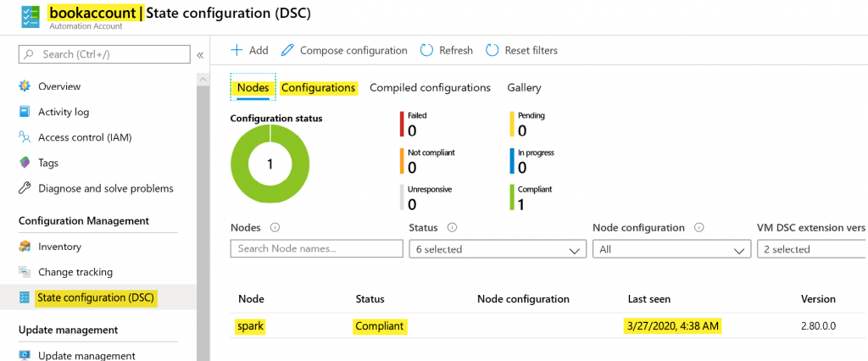Viewport: 868px width, 361px height.
Task: Open the Activity log icon
Action: click(x=25, y=112)
